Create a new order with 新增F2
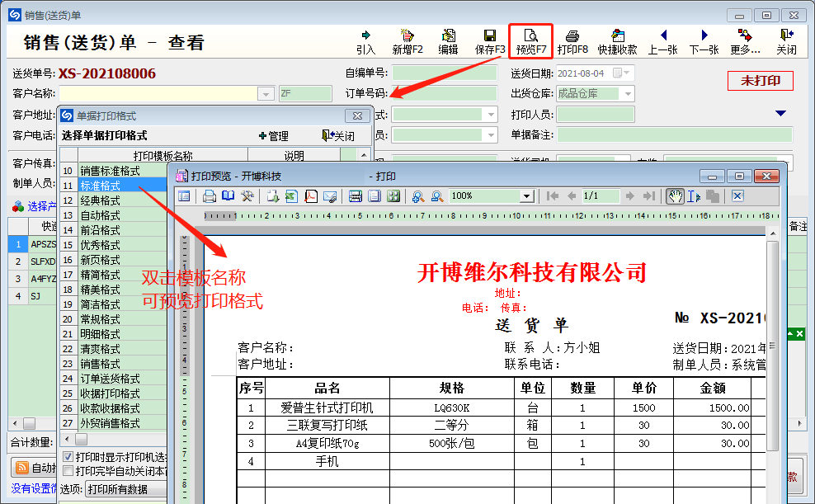Screen dimensions: 815x504 point(407,41)
